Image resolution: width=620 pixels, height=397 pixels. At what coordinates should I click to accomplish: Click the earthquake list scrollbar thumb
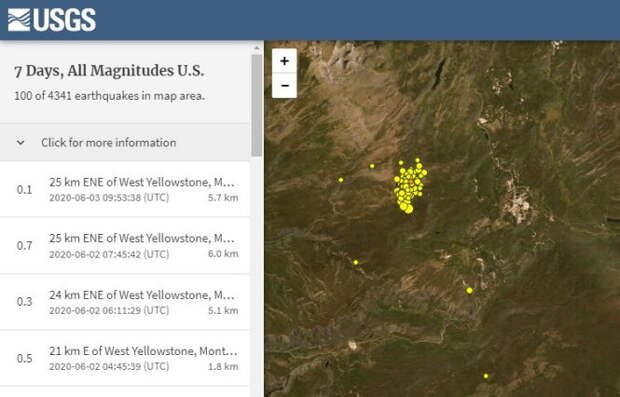[257, 105]
